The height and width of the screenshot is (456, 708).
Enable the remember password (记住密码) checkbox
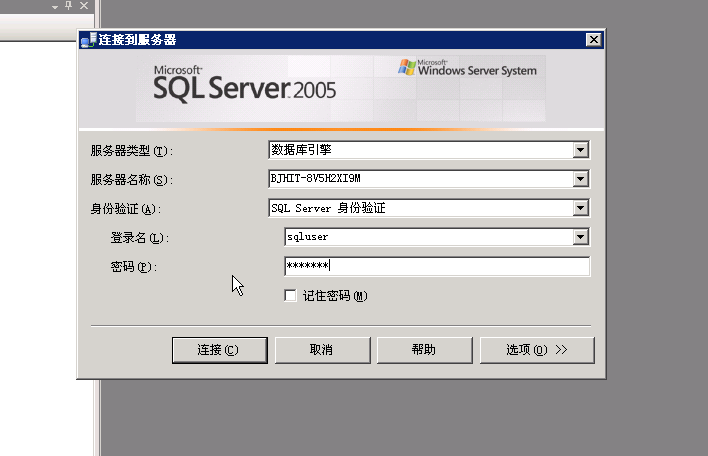[290, 296]
